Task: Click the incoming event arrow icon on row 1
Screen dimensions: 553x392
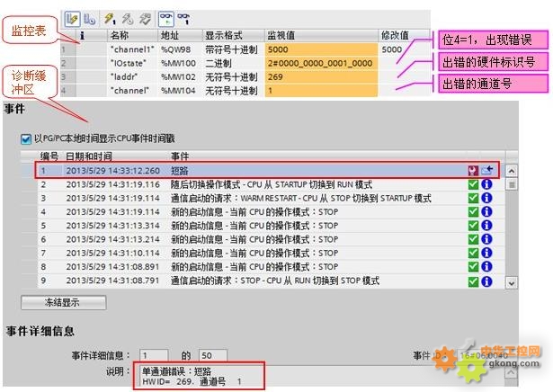Action: (486, 171)
